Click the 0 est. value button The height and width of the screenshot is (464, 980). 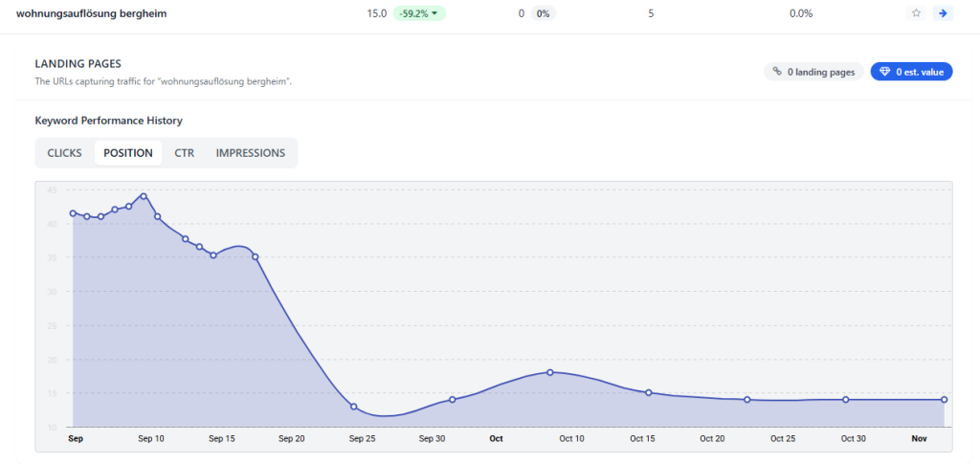click(911, 72)
